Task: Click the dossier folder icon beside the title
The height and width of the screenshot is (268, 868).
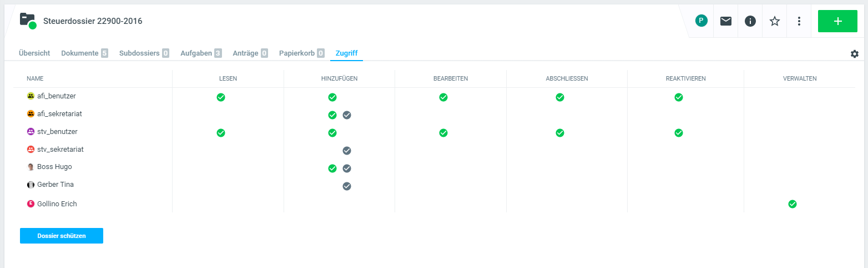Action: pos(27,21)
